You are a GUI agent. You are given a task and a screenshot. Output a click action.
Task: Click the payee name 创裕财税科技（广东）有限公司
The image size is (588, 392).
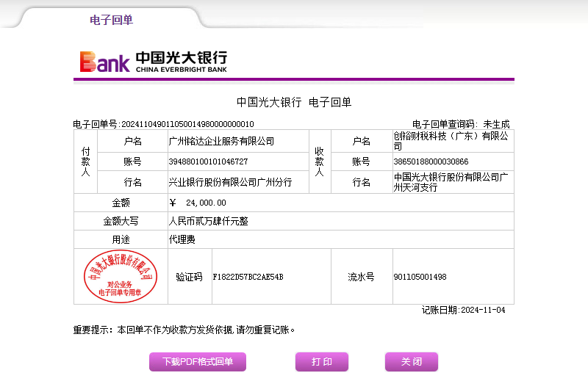coord(451,141)
